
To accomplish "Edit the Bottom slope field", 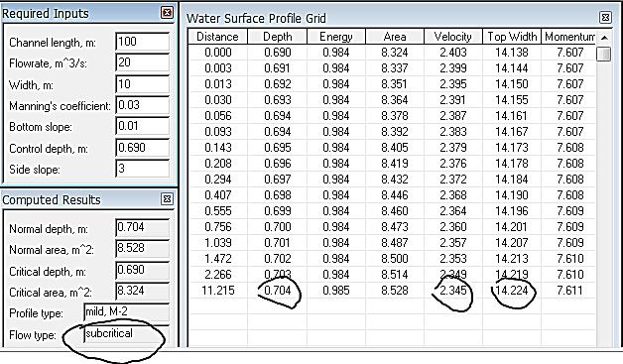I will coord(143,126).
